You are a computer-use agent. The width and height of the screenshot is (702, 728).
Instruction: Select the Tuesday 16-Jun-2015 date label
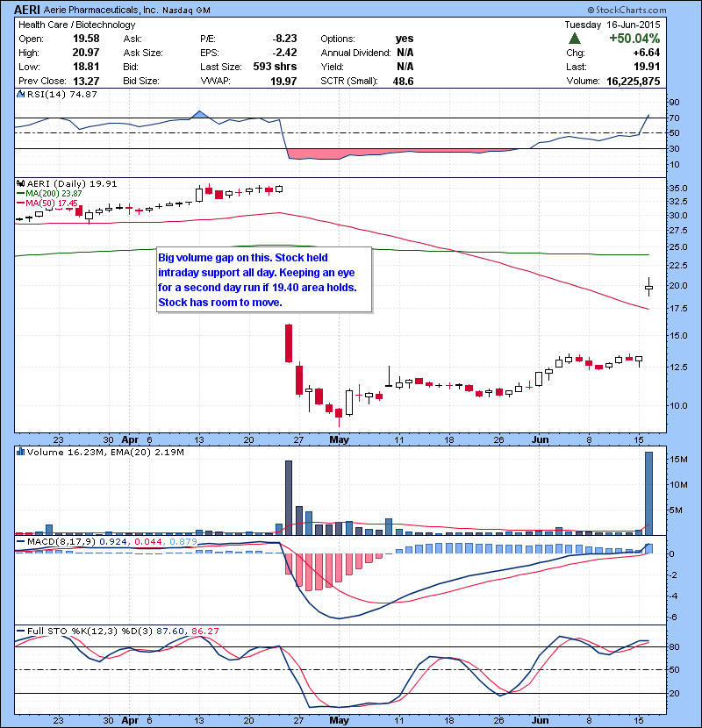tap(612, 25)
